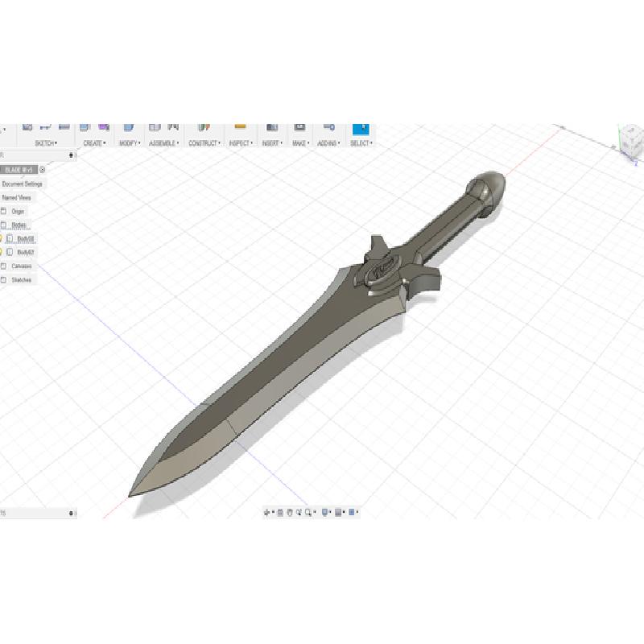Open the CREATE dropdown menu
Screen dimensions: 644x644
[x=93, y=143]
